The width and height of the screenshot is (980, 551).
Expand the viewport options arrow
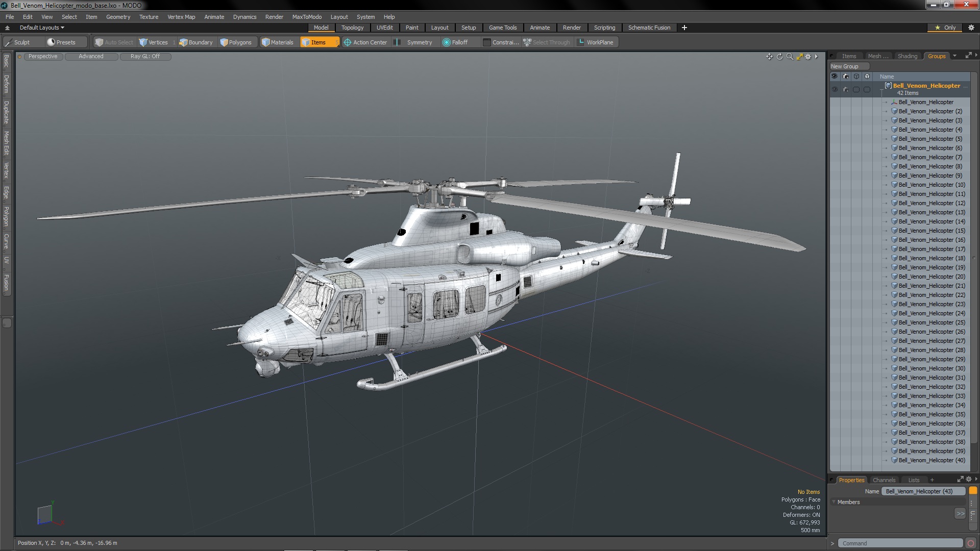(816, 57)
